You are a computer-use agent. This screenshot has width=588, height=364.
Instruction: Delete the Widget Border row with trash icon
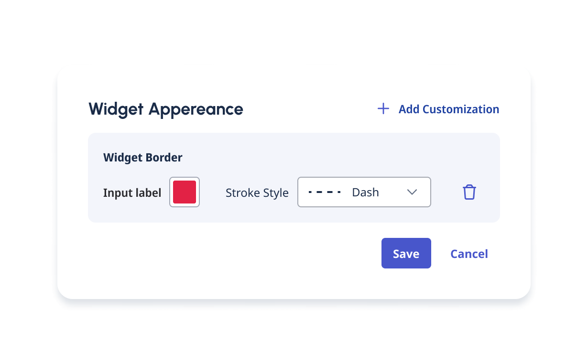469,192
